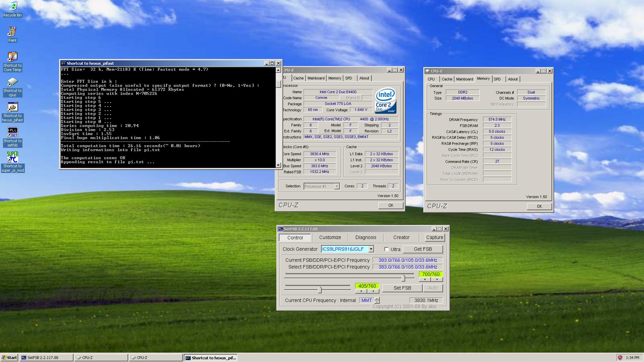Click the Core Voltage 1.648 V value

[x=361, y=110]
